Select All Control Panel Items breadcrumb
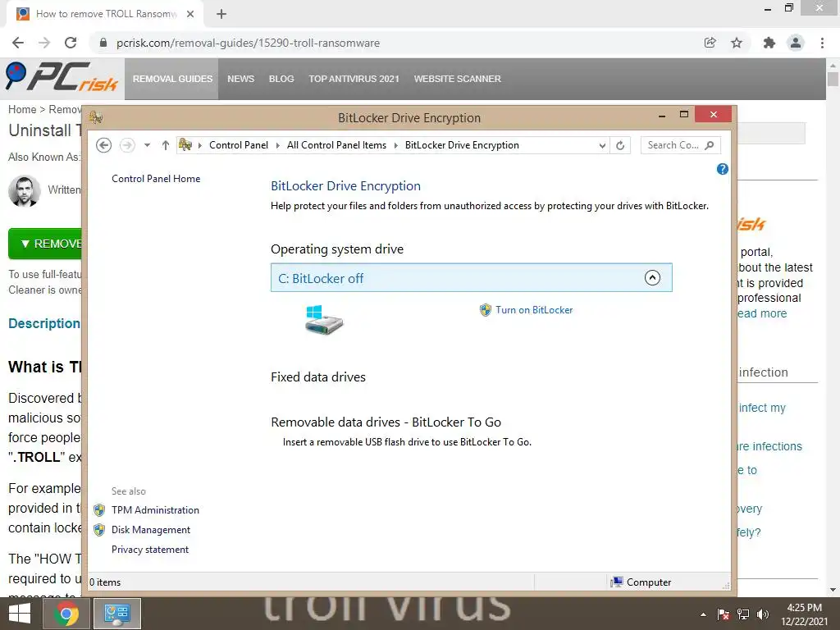 coord(336,145)
